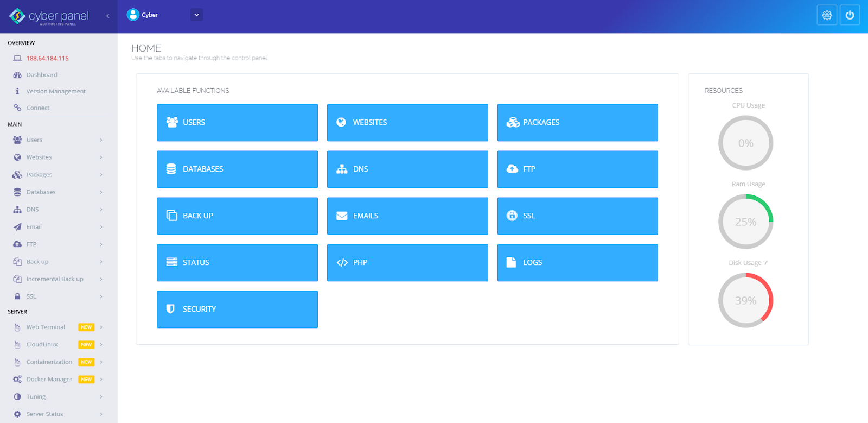
Task: Collapse sidebar using the left arrow
Action: pyautogui.click(x=107, y=16)
